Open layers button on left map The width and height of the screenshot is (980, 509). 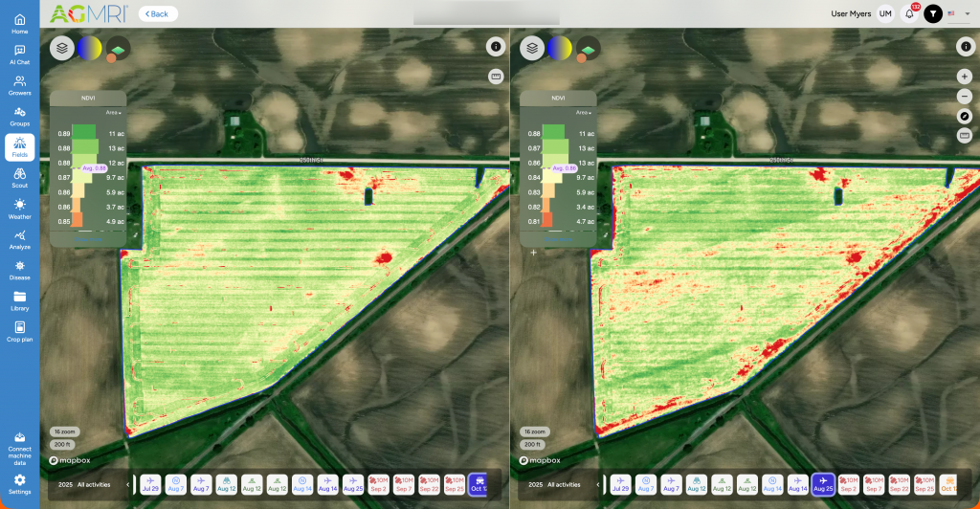tap(62, 47)
